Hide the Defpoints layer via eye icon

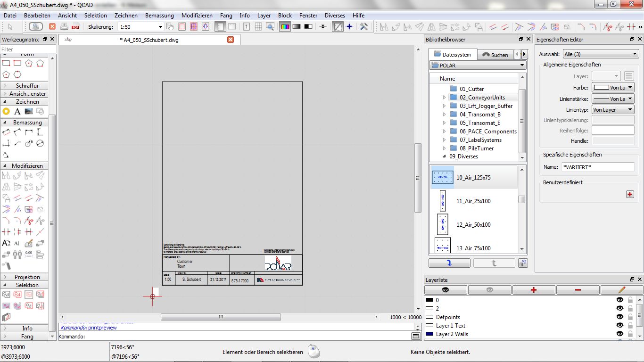[620, 317]
